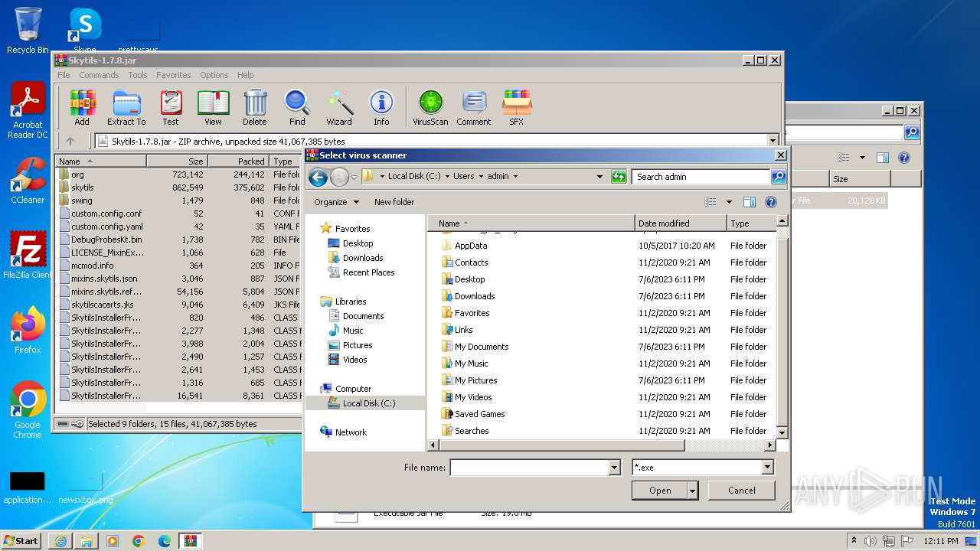Image resolution: width=980 pixels, height=551 pixels.
Task: Click the View toolbar icon
Action: [x=213, y=107]
